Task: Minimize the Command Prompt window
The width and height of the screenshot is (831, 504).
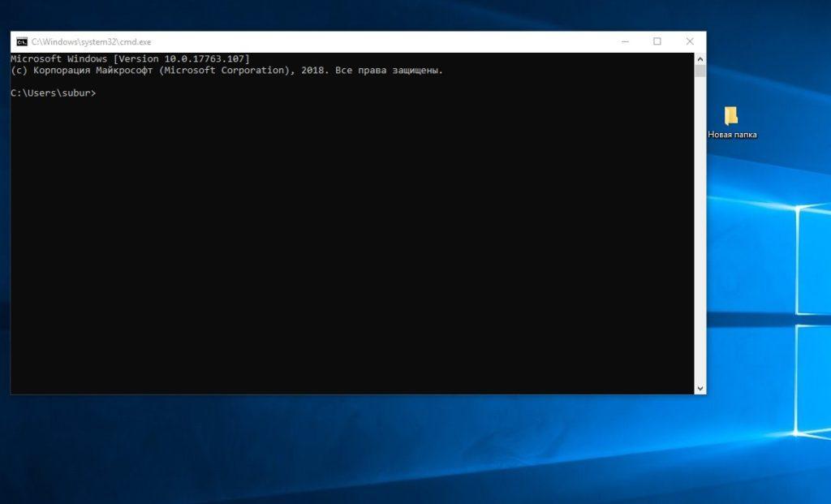Action: 625,41
